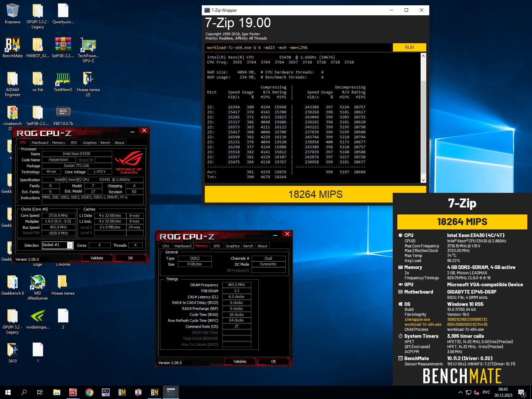Switch to CPU tab in lower CPU-Z window

(166, 246)
